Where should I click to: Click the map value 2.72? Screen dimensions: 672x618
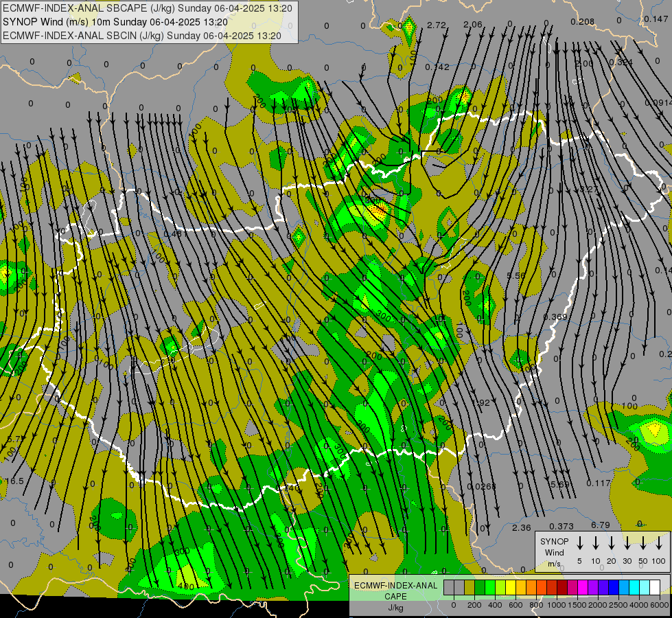coord(437,25)
